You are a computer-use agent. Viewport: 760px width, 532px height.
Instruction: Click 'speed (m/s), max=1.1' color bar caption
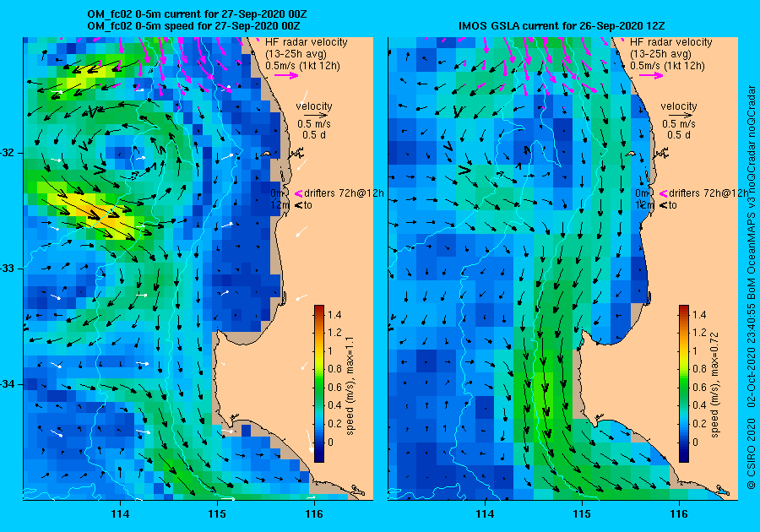[350, 386]
